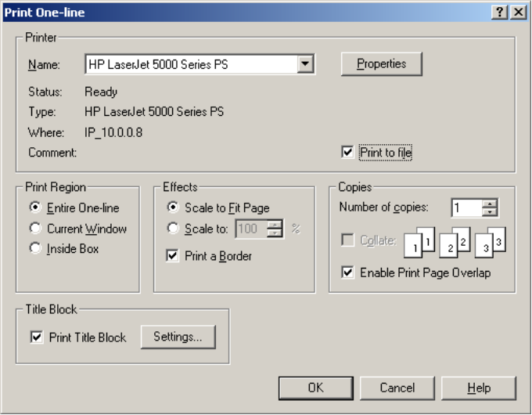This screenshot has height=415, width=532.
Task: Click the IP_10.0.0.8 location text
Action: pos(113,132)
